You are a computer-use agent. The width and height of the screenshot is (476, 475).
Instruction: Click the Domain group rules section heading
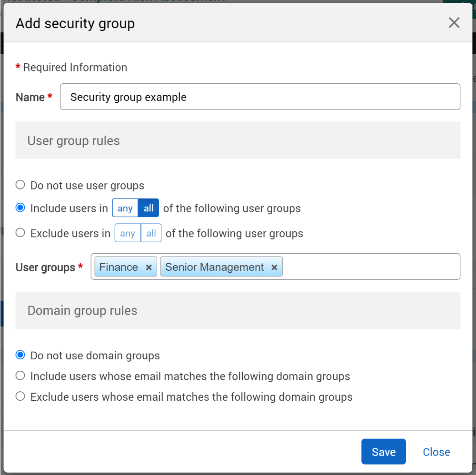82,311
